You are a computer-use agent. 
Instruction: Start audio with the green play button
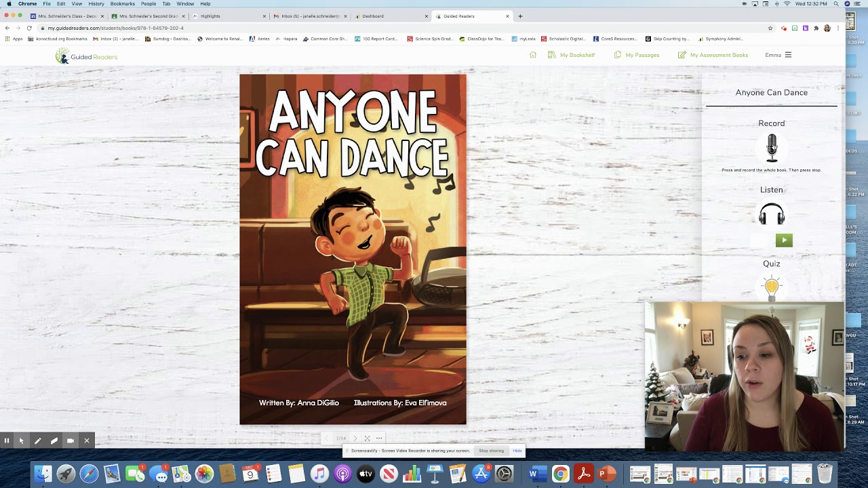(784, 240)
